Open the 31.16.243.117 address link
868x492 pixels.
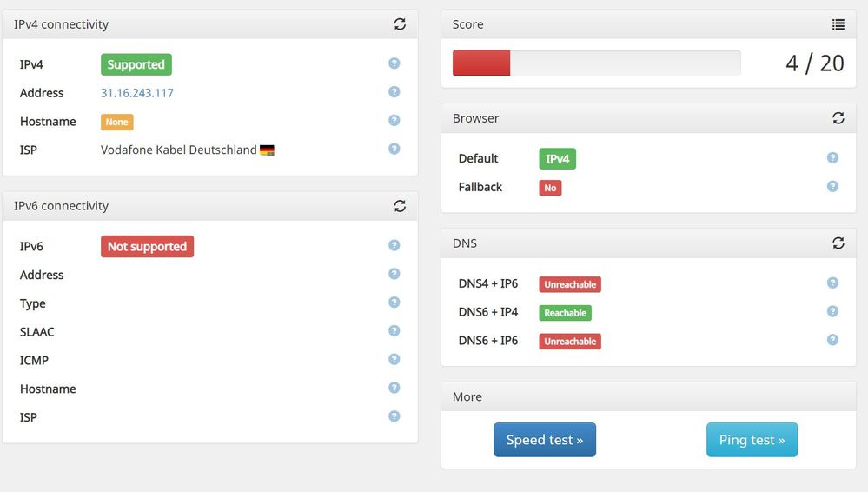coord(136,93)
